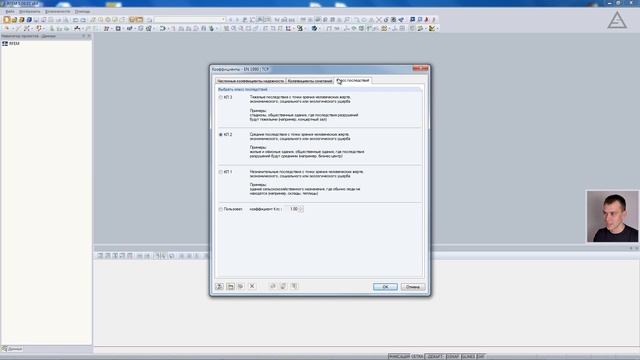Click the Отмена cancel button
The height and width of the screenshot is (360, 640).
point(413,287)
